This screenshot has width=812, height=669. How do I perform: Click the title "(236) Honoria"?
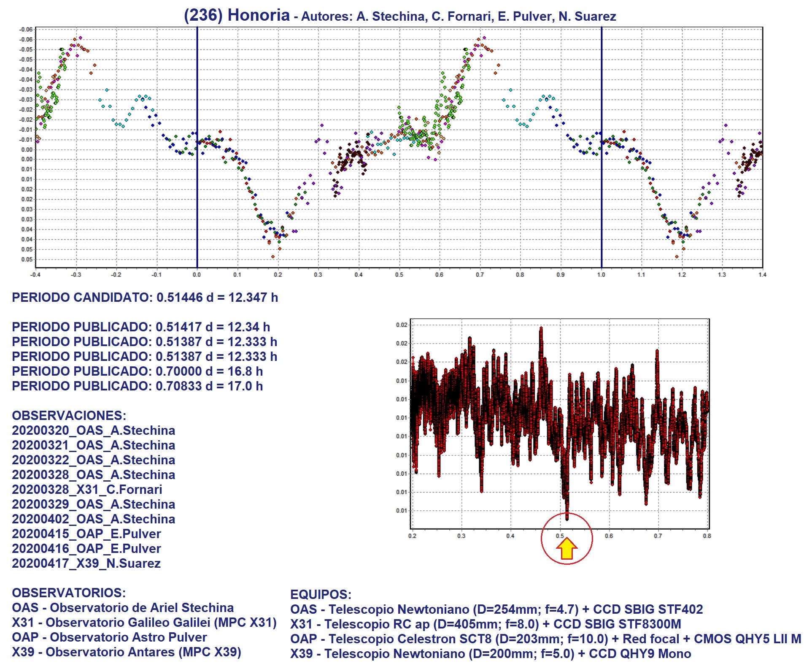(x=237, y=15)
